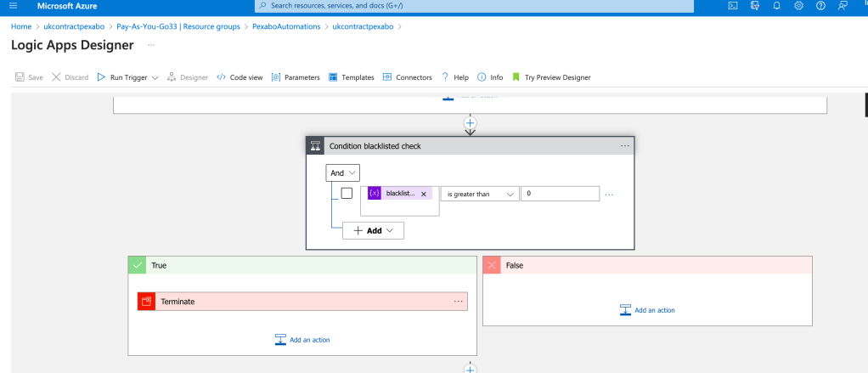Click the search resources box
This screenshot has height=373, width=868.
pos(474,6)
